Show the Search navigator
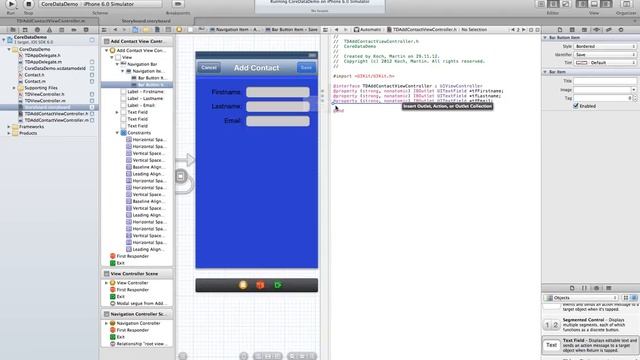Screen dimensions: 640x360 click(37, 30)
